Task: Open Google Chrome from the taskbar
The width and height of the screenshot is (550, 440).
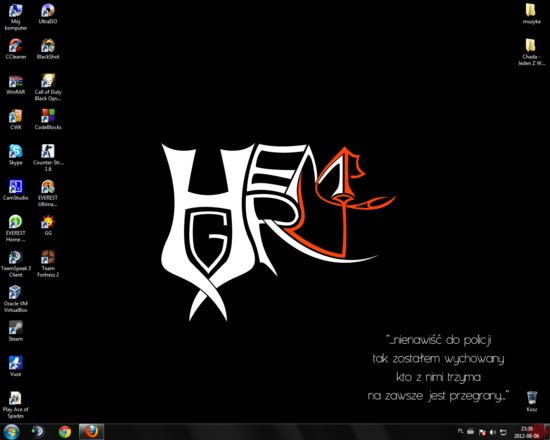Action: (65, 432)
